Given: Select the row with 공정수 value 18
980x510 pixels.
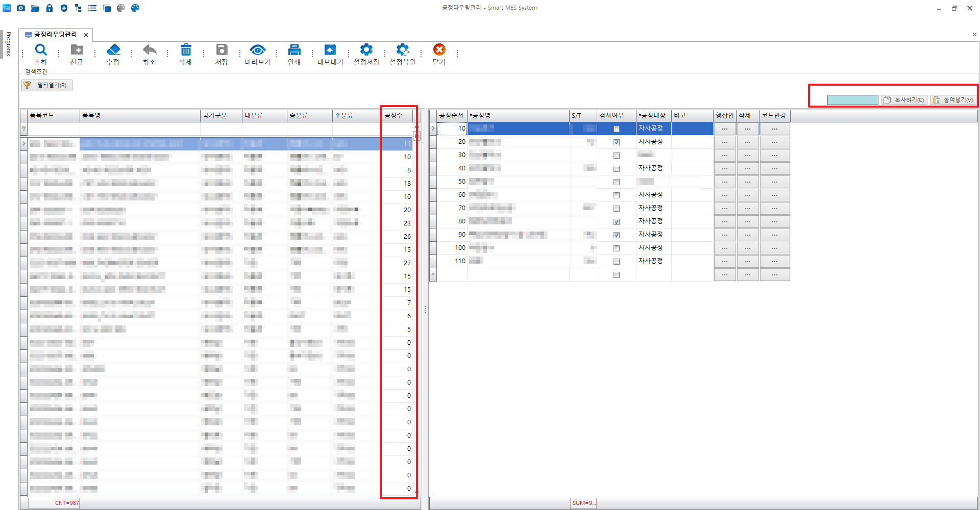Looking at the screenshot, I should (219, 184).
